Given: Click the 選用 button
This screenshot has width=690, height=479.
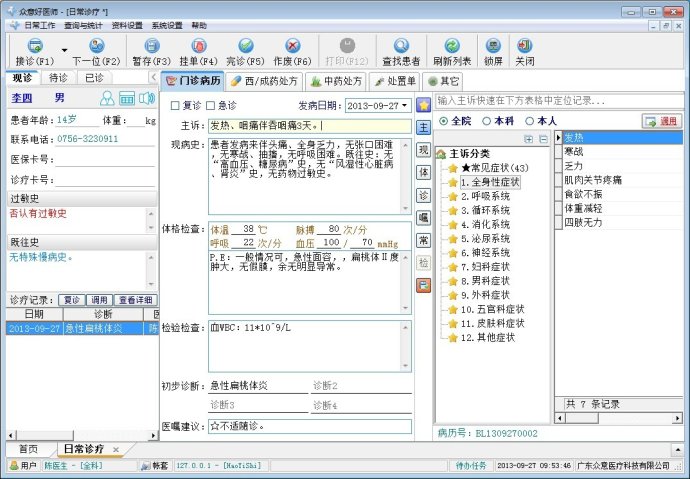Looking at the screenshot, I should [662, 121].
